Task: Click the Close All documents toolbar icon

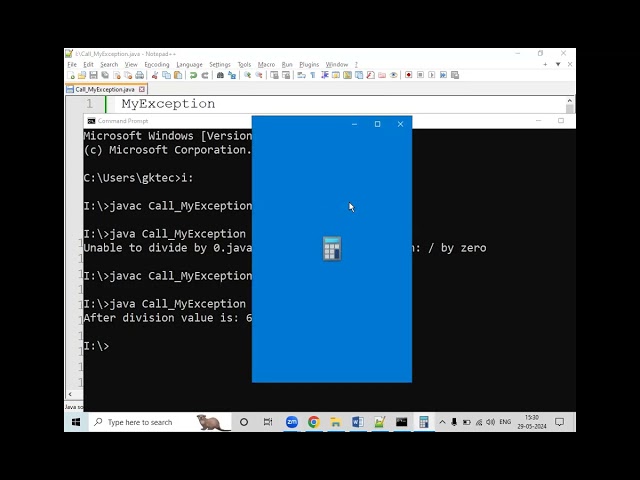Action: [x=128, y=75]
